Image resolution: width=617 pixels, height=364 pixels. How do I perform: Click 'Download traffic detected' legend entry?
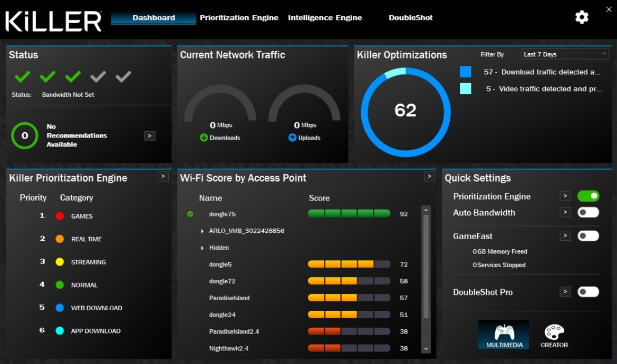click(542, 72)
